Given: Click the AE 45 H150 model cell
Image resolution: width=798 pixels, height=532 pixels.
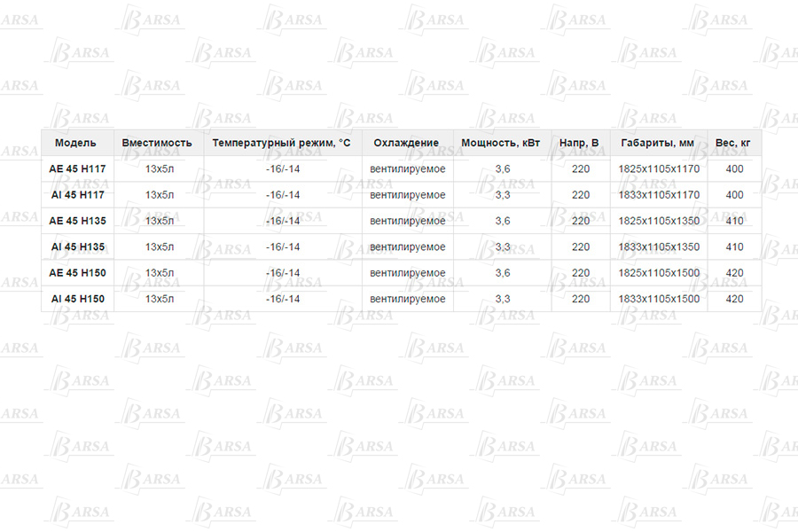Looking at the screenshot, I should point(76,273).
